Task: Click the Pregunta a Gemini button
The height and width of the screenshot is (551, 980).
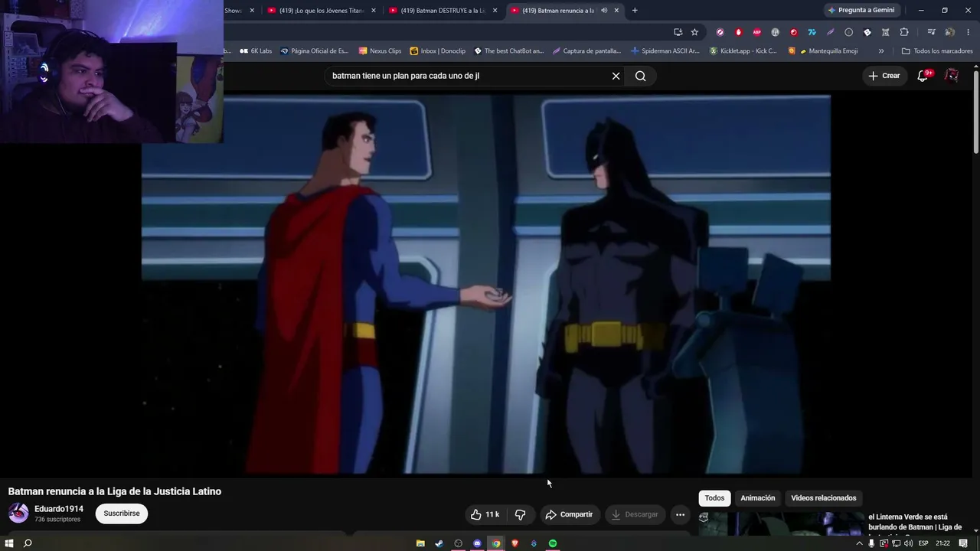Action: coord(861,10)
